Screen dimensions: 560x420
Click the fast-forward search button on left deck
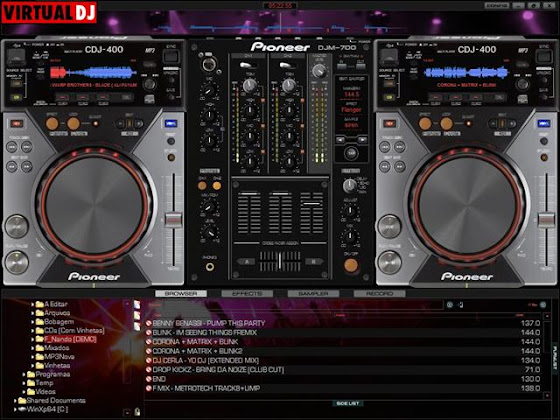tap(26, 166)
